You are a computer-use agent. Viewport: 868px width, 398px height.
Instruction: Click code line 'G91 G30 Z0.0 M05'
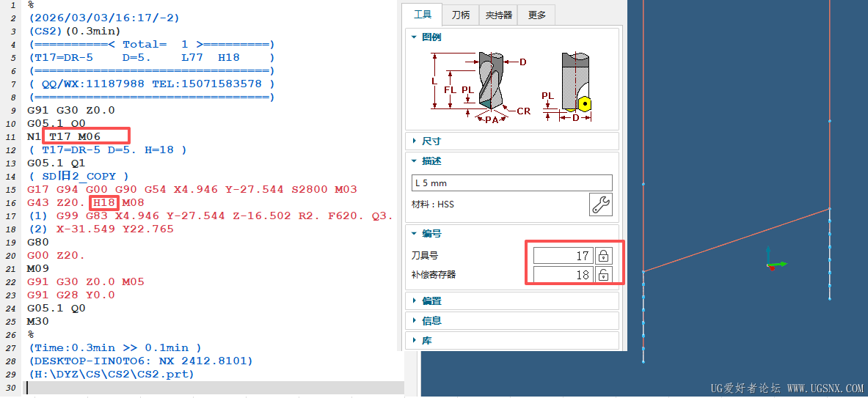tap(86, 282)
